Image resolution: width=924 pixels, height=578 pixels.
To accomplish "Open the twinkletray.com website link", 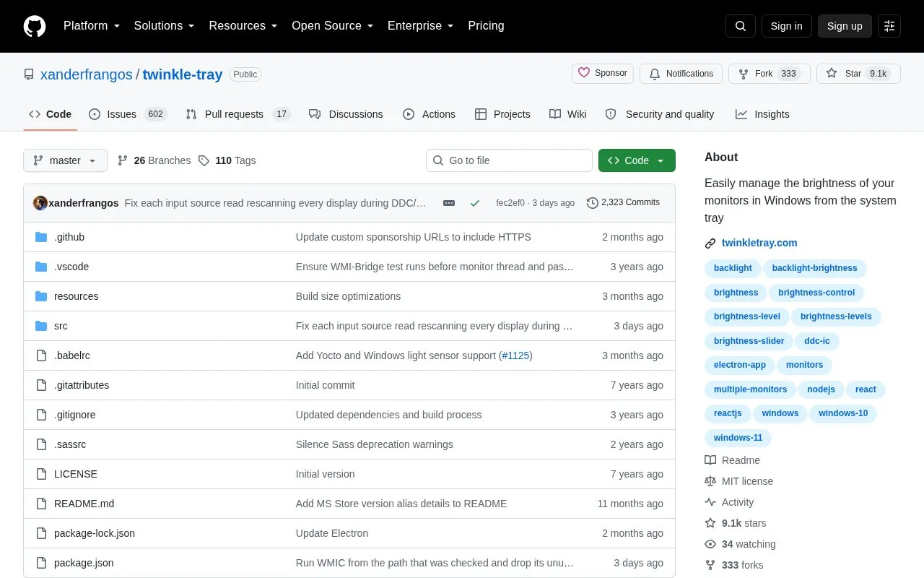I will (759, 243).
